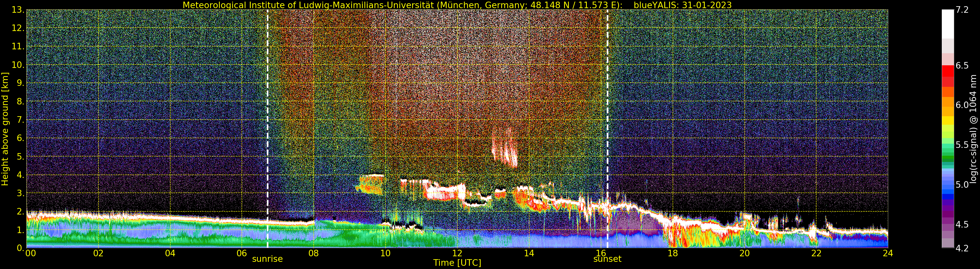Click the time axis tick label '12'
Image resolution: width=980 pixels, height=269 pixels.
[457, 253]
